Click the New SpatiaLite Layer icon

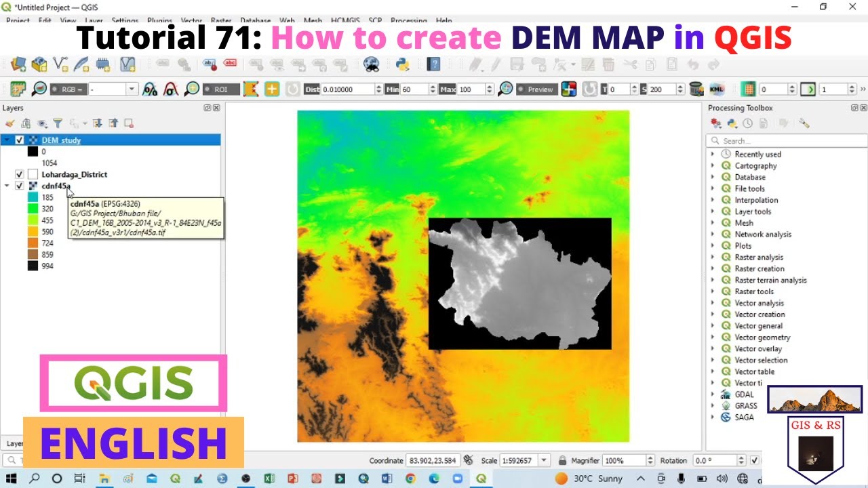pyautogui.click(x=81, y=64)
